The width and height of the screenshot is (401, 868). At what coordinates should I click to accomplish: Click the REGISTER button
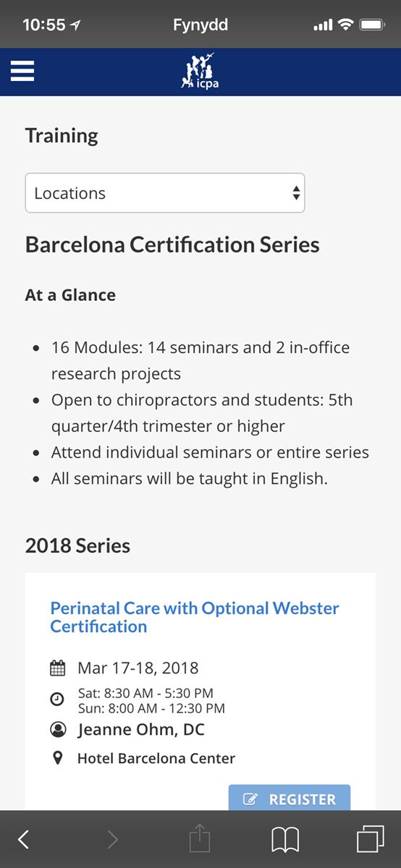(x=290, y=799)
